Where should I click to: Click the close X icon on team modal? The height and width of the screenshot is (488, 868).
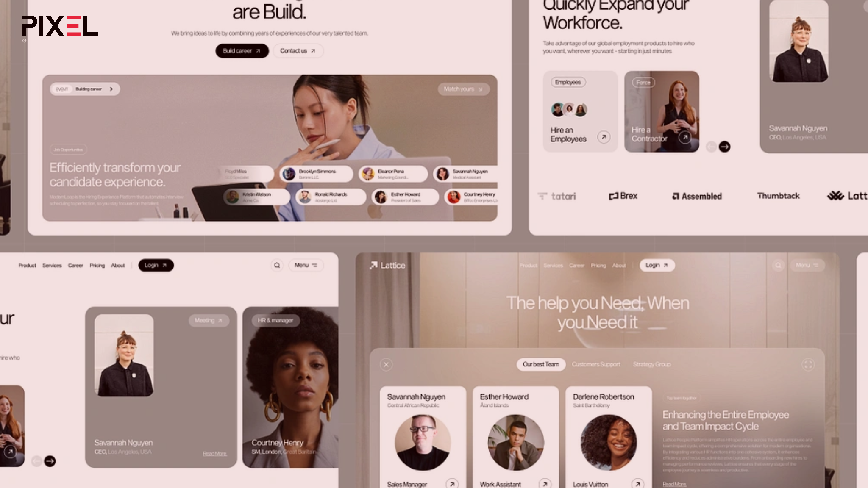point(386,364)
